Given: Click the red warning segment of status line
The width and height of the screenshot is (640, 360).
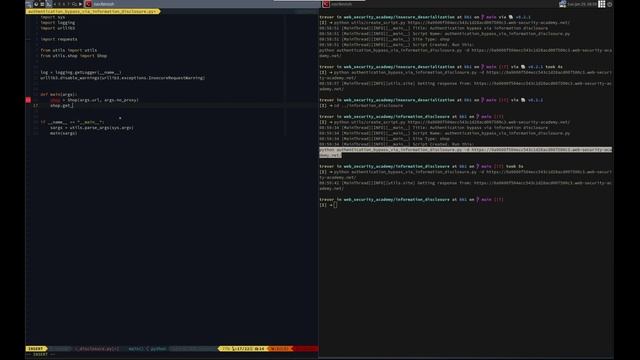Looking at the screenshot, I should [x=305, y=349].
